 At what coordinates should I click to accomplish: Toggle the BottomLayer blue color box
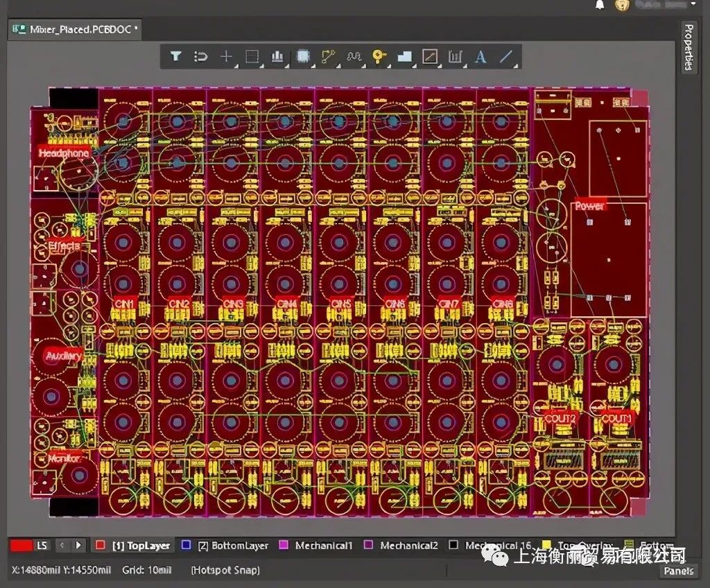point(186,546)
